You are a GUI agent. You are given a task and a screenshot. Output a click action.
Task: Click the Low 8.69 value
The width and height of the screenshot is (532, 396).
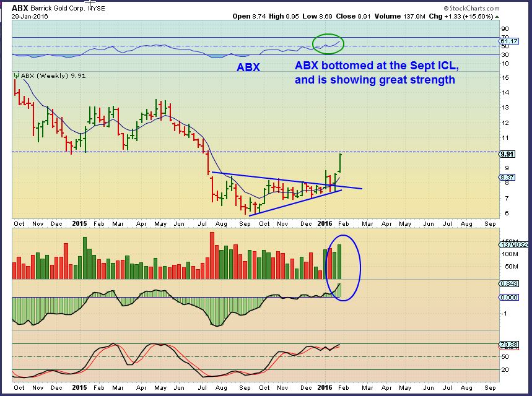pyautogui.click(x=317, y=16)
